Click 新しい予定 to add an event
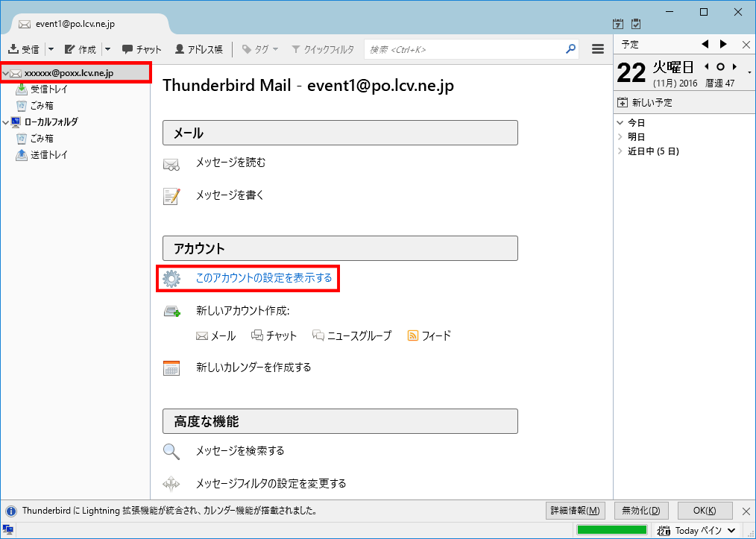Viewport: 756px width, 539px height. tap(645, 103)
